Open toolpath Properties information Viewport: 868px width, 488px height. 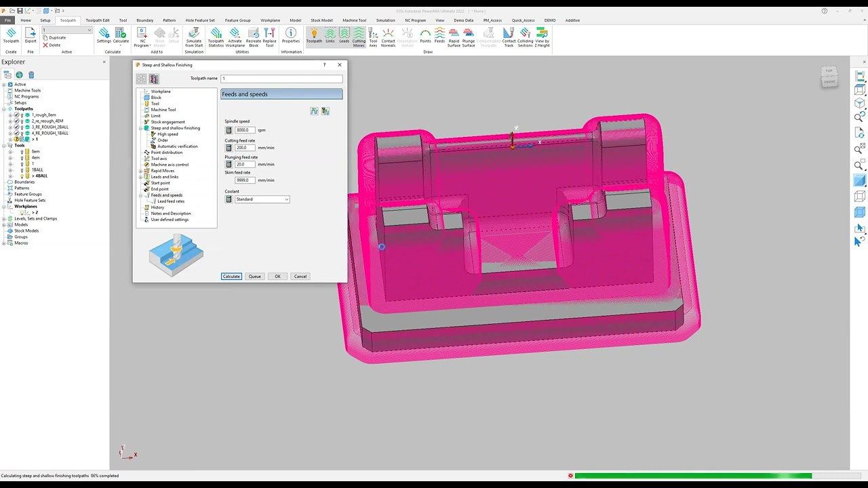pos(291,35)
